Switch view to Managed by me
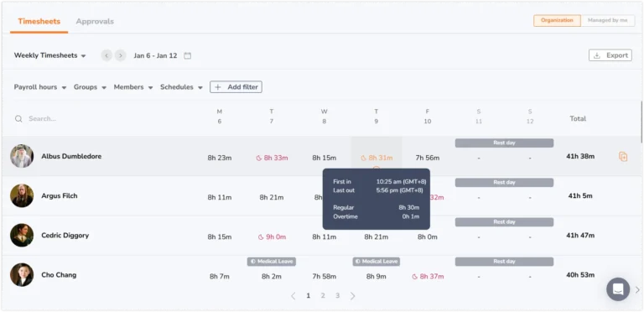The height and width of the screenshot is (312, 644). (608, 20)
